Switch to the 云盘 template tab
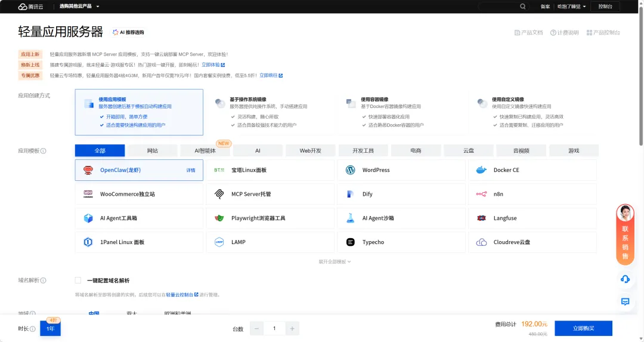 (x=468, y=150)
